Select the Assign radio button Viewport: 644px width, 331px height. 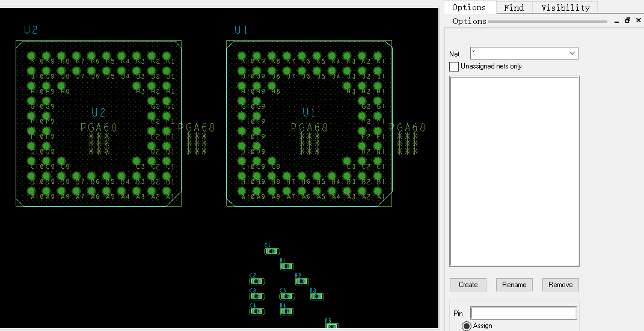coord(467,326)
